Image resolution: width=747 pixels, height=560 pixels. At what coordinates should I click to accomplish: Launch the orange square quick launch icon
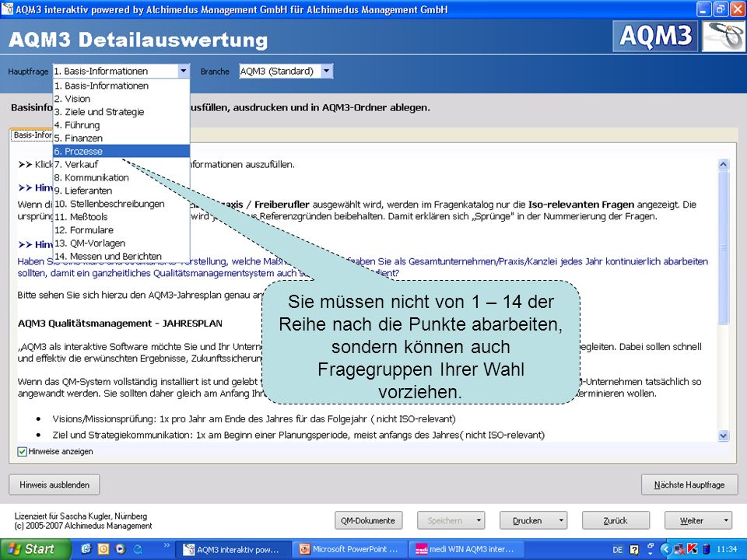(x=103, y=549)
